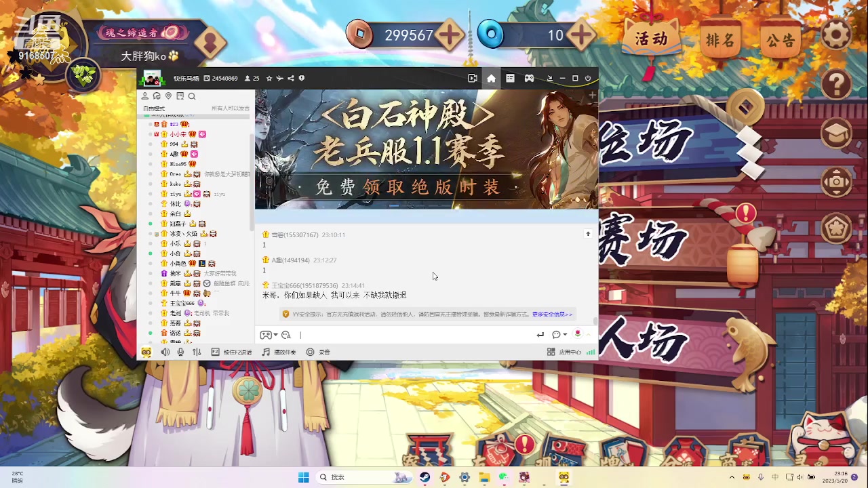Switch to the gamepad games tab
868x488 pixels.
529,79
